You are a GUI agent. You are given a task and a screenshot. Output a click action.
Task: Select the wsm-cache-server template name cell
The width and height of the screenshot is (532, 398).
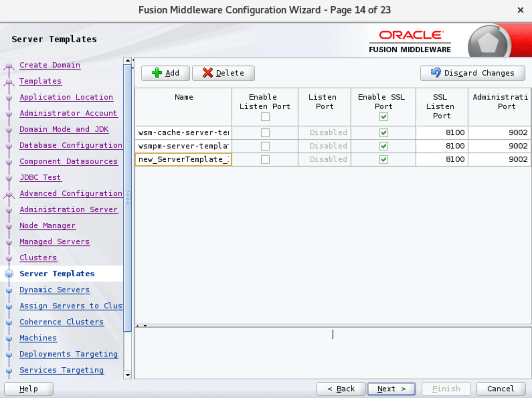click(183, 133)
